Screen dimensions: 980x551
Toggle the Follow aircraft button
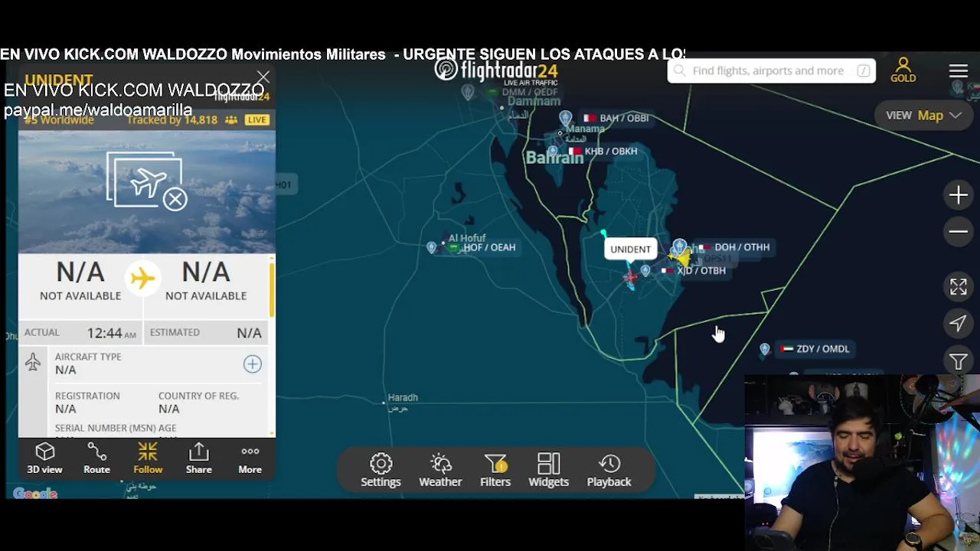click(x=148, y=458)
